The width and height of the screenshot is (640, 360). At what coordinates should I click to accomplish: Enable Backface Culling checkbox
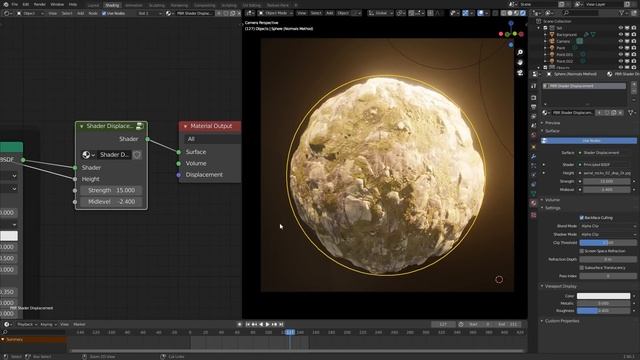[x=582, y=218]
